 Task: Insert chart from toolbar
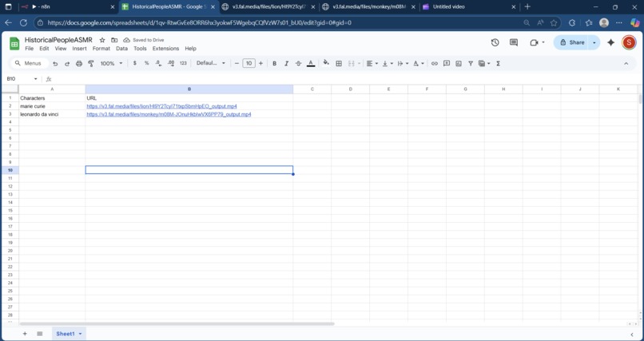[x=459, y=64]
